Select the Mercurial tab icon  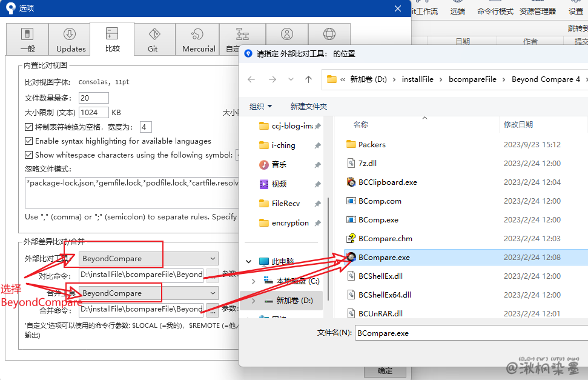[198, 35]
